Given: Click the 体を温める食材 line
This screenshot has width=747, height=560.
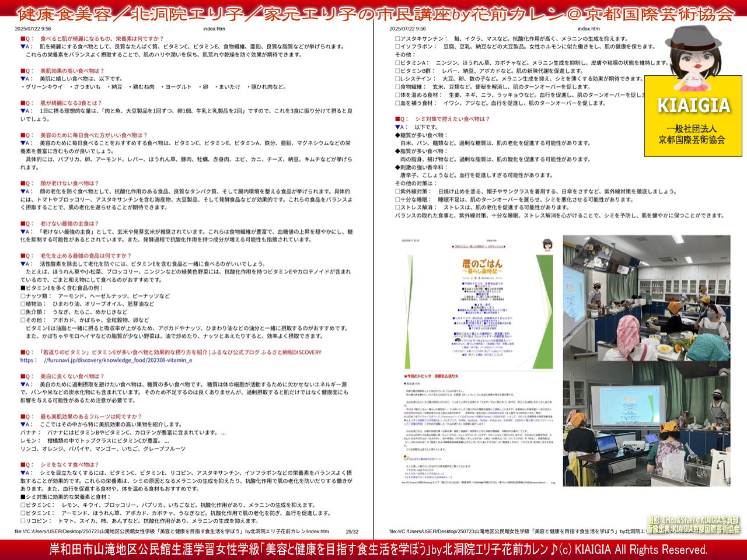Looking at the screenshot, I should 519,95.
